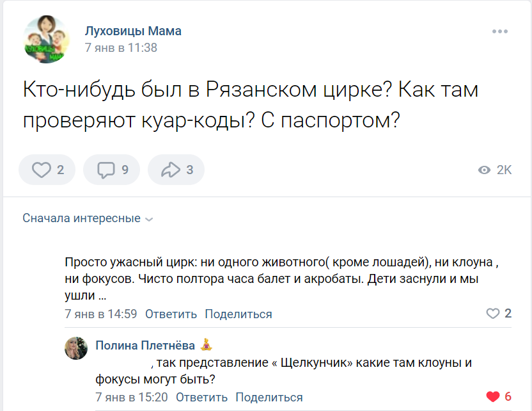Expand truncated comment text ellipsis
Viewport: 532px width, 411px height.
pos(102,296)
